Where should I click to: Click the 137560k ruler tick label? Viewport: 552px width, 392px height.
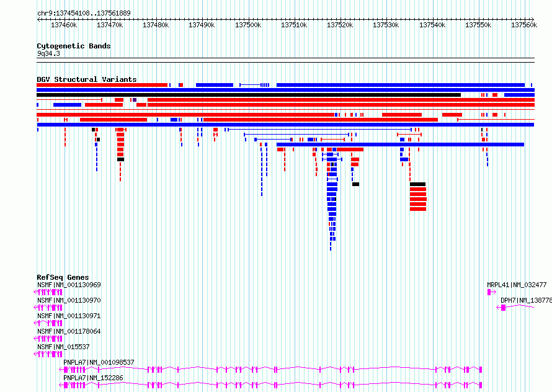click(524, 25)
